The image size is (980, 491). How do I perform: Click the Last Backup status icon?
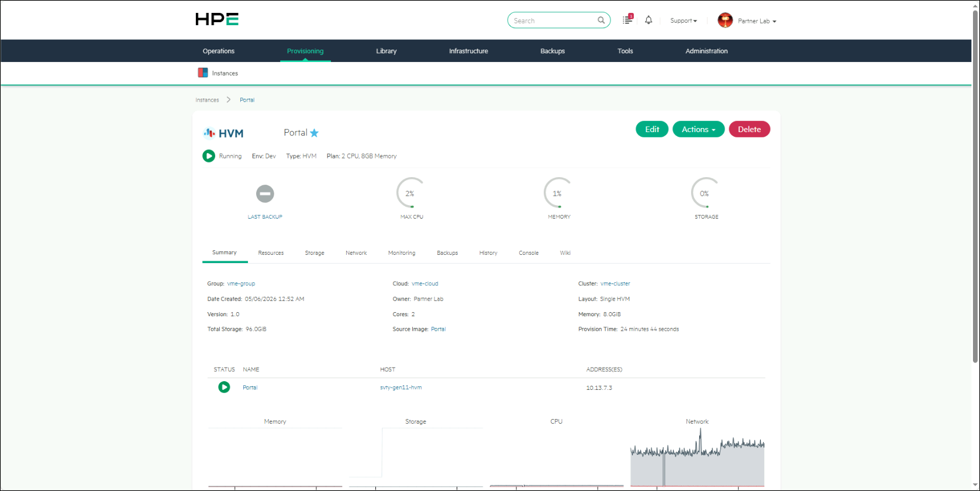(265, 193)
